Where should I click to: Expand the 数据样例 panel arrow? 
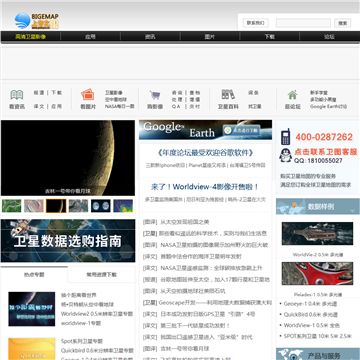(x=352, y=211)
